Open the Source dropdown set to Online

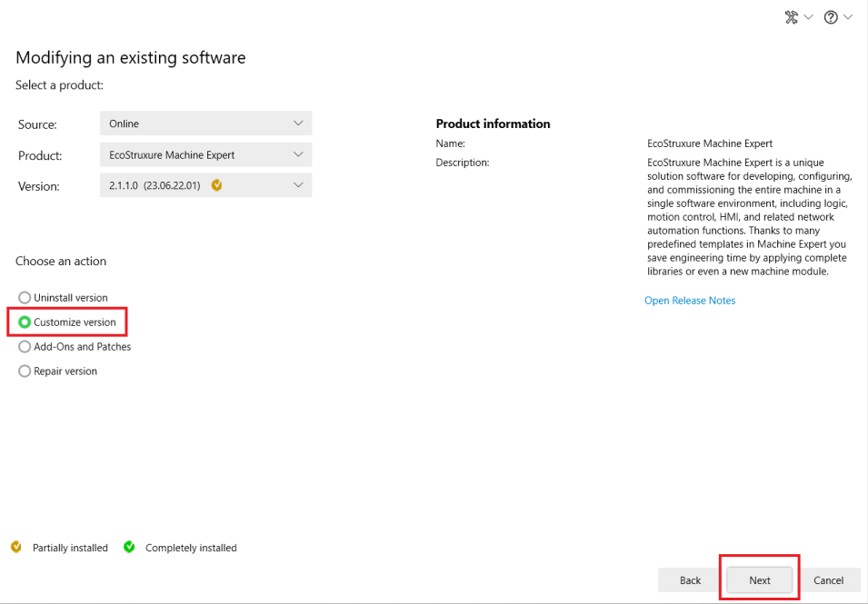pyautogui.click(x=206, y=124)
